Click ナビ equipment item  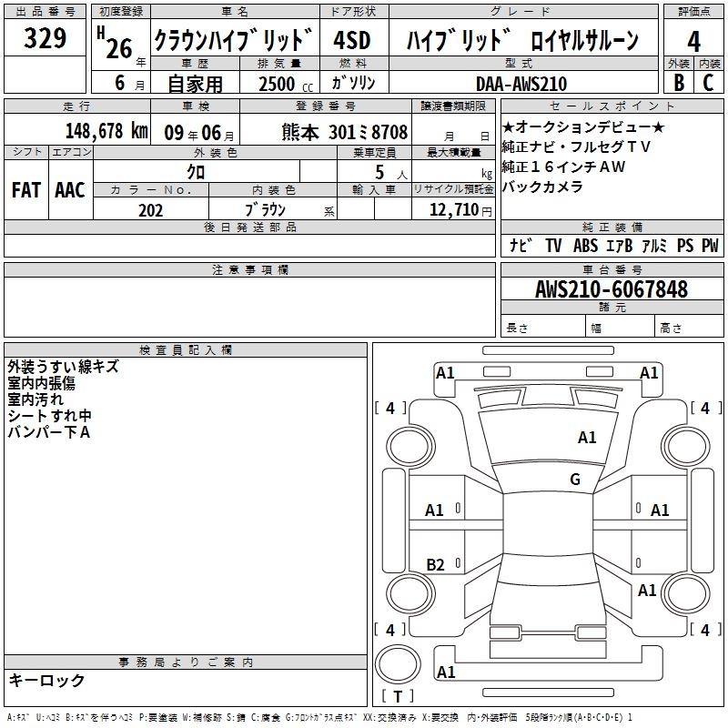click(521, 245)
